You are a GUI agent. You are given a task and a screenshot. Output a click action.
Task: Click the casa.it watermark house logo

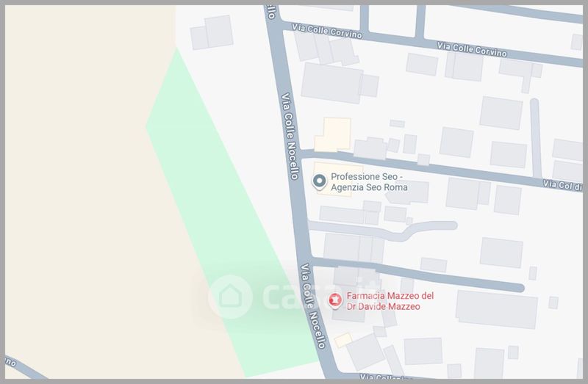(x=230, y=297)
